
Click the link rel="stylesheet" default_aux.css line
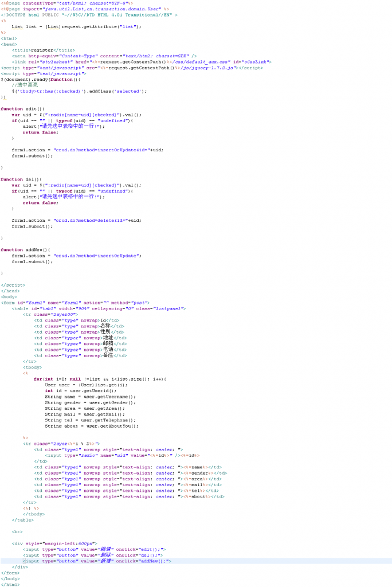point(142,62)
